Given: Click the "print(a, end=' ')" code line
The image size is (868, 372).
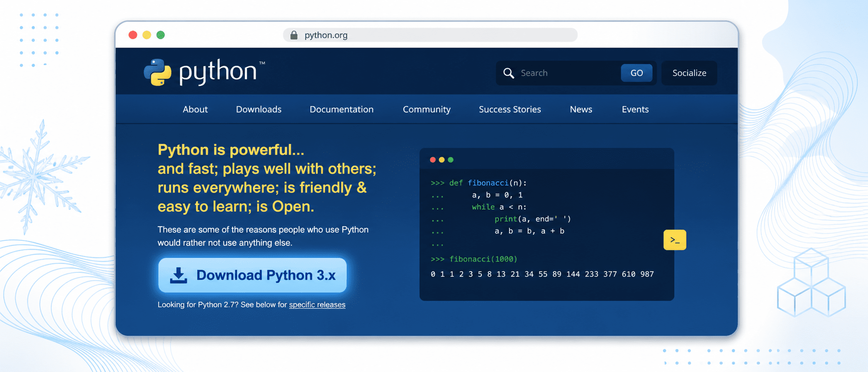Looking at the screenshot, I should pyautogui.click(x=533, y=219).
